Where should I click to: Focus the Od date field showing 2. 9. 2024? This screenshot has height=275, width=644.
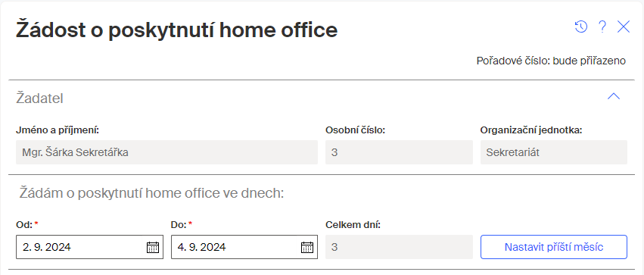[89, 247]
